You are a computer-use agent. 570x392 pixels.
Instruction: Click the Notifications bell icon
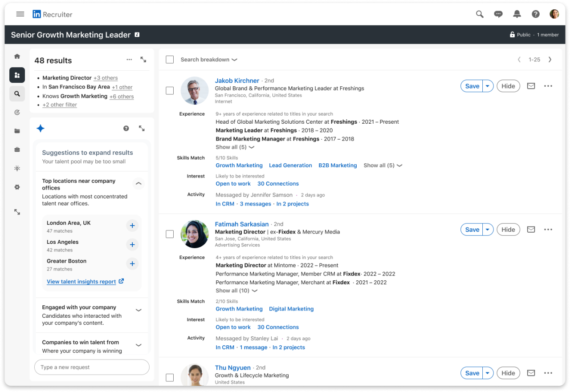517,14
